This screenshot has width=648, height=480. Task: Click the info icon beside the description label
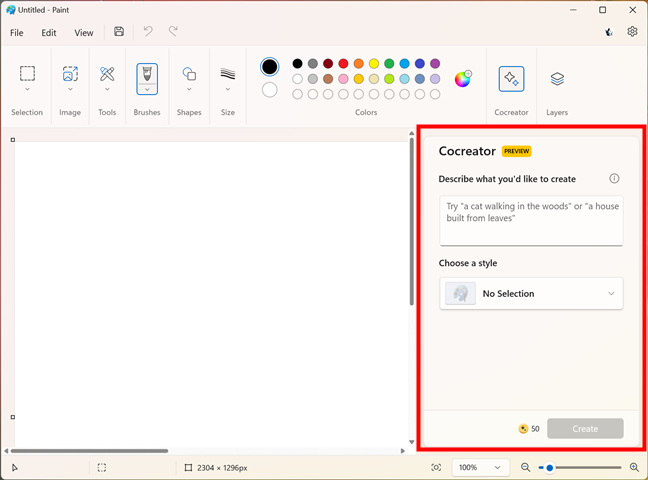tap(614, 179)
